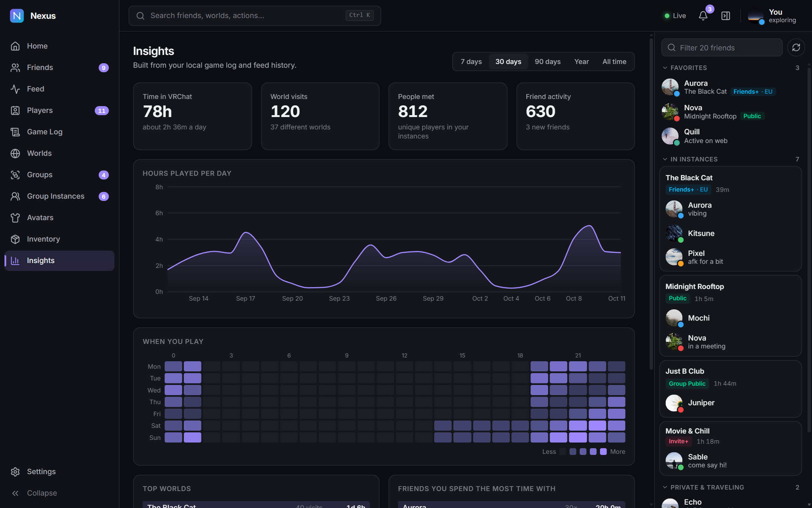Open the Inventory box icon
The height and width of the screenshot is (508, 812).
coord(15,239)
